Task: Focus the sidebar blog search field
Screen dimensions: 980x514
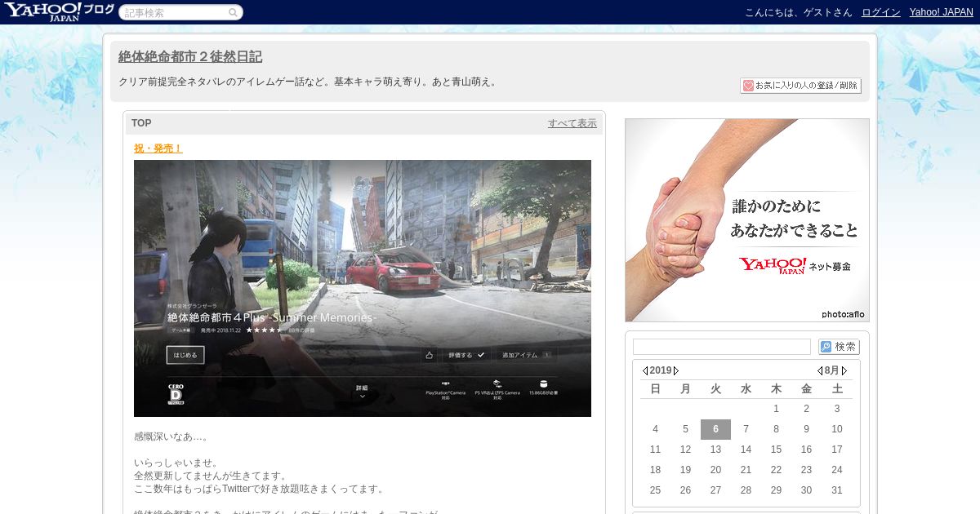Action: 722,347
